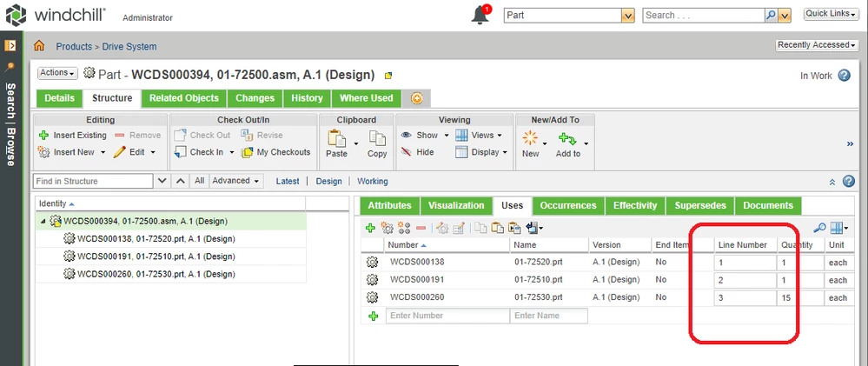Click the Drive System breadcrumb link
This screenshot has height=366, width=868.
tap(129, 47)
